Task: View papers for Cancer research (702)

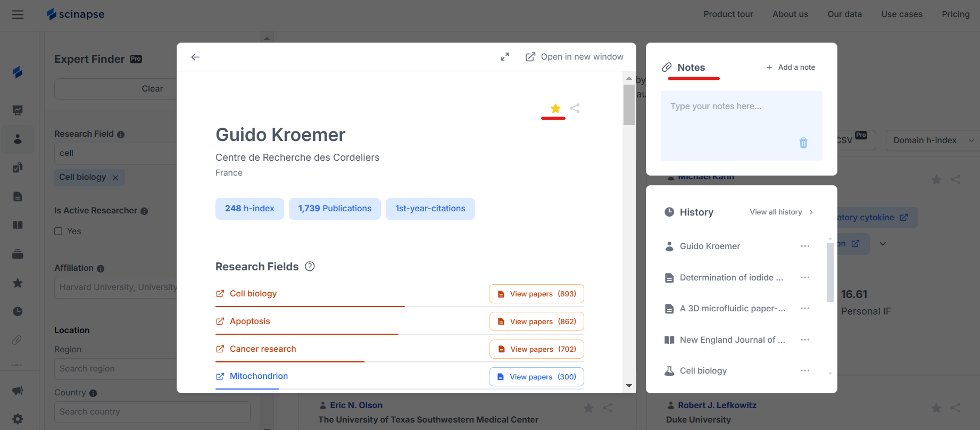Action: coord(536,349)
